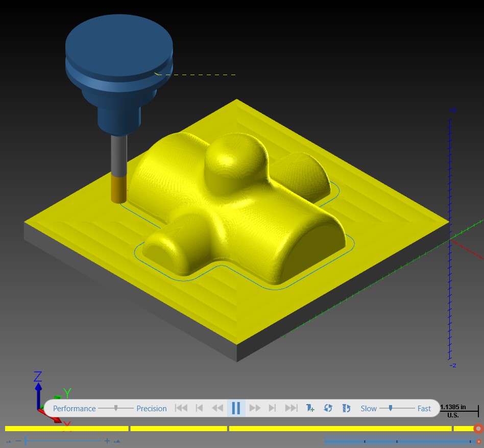Click the loop playback icon
484x448 pixels.
[x=328, y=408]
